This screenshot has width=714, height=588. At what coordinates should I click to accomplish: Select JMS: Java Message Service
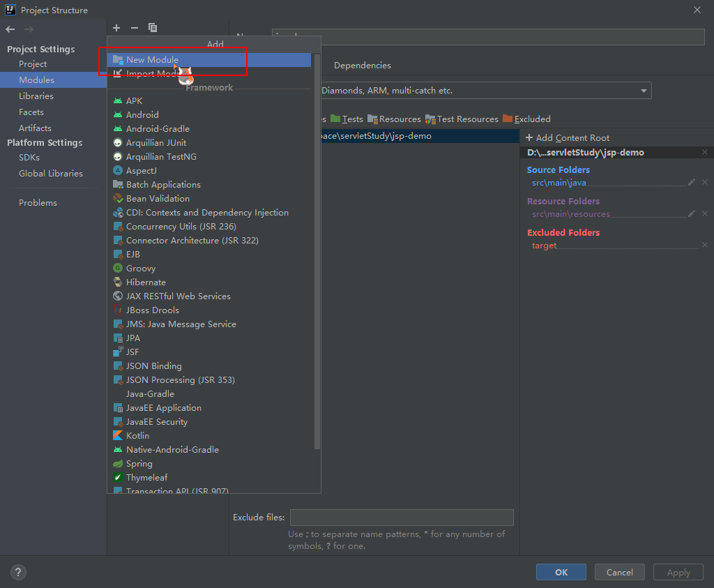[211, 324]
